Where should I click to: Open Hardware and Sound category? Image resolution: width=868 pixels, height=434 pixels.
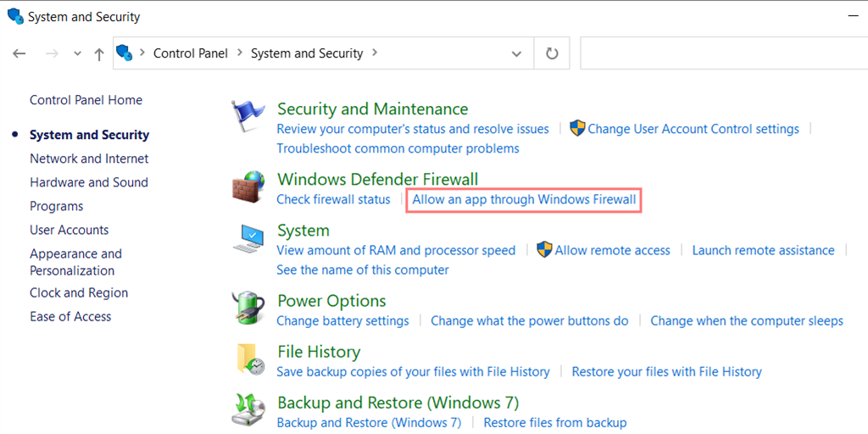pos(89,182)
